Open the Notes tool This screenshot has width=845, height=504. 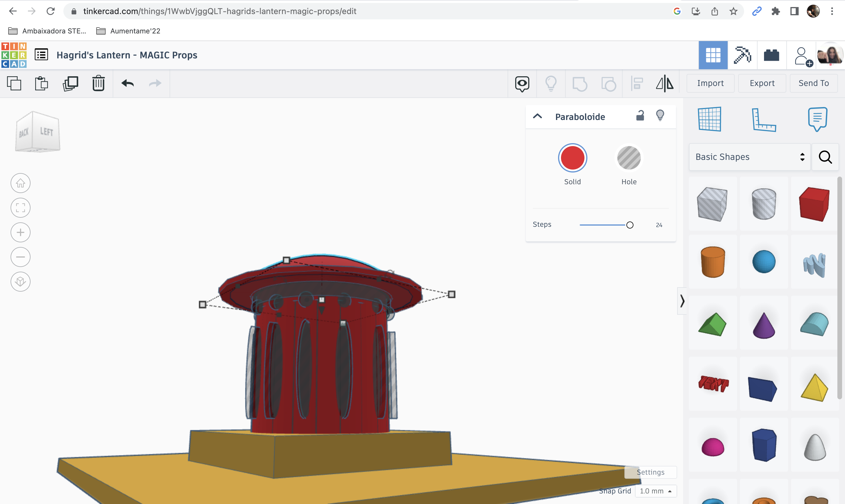click(817, 119)
